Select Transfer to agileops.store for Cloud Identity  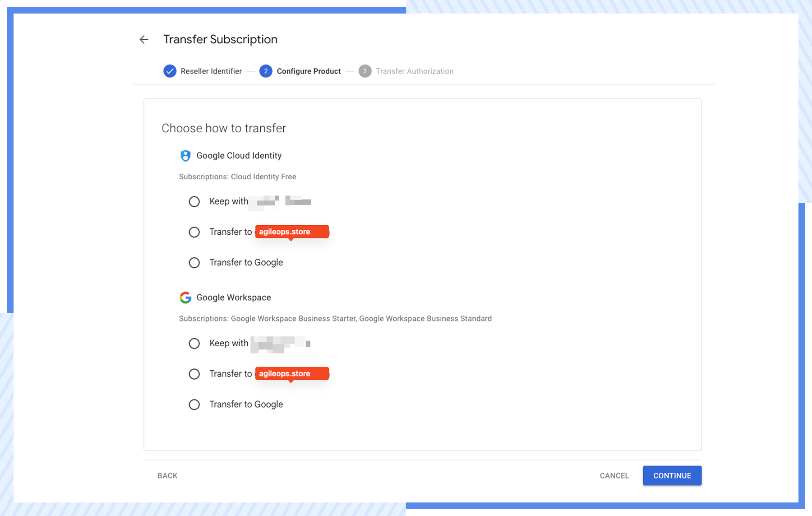click(194, 232)
